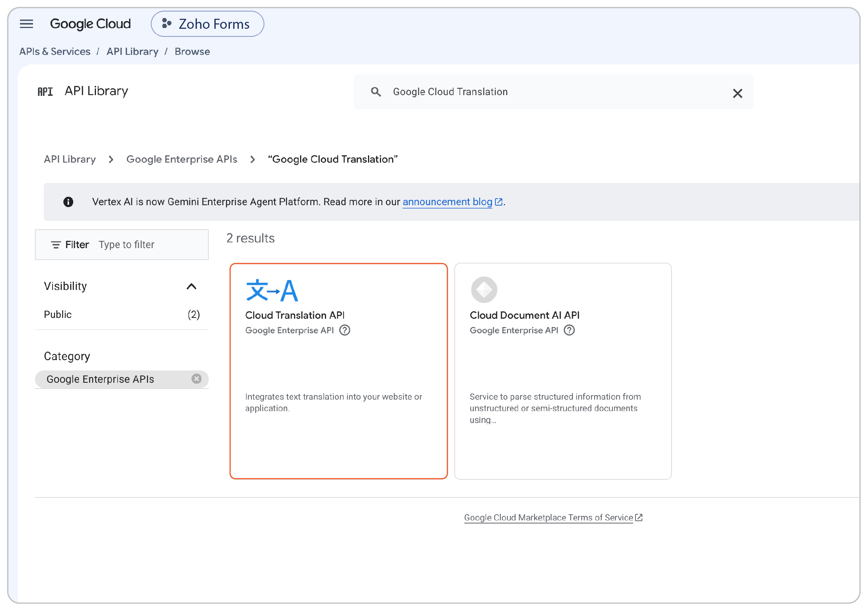
Task: Click the project picker dots icon
Action: [x=167, y=23]
